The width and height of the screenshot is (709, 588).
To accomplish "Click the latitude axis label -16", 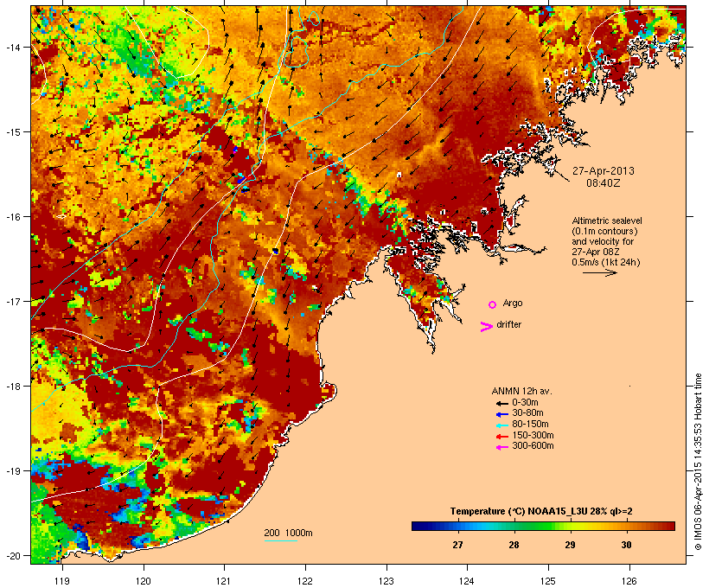I will coord(12,217).
